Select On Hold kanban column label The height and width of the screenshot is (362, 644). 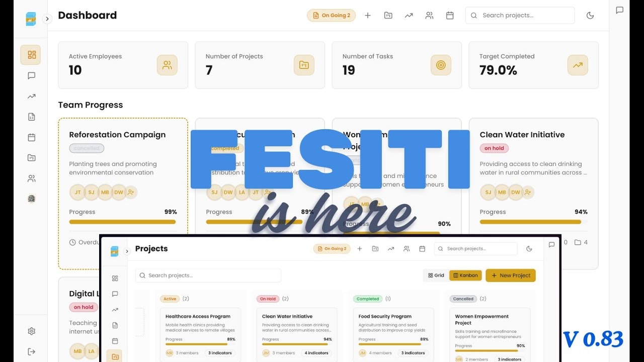[x=268, y=299]
